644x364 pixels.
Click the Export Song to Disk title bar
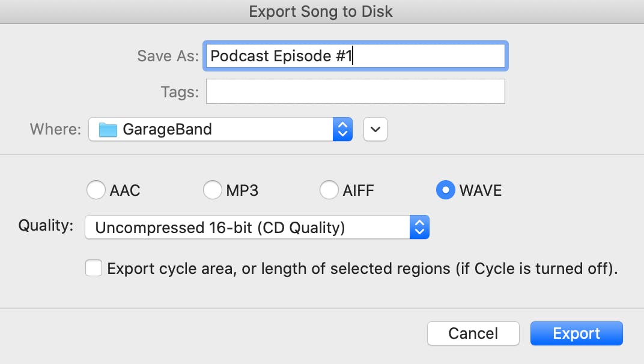click(321, 11)
